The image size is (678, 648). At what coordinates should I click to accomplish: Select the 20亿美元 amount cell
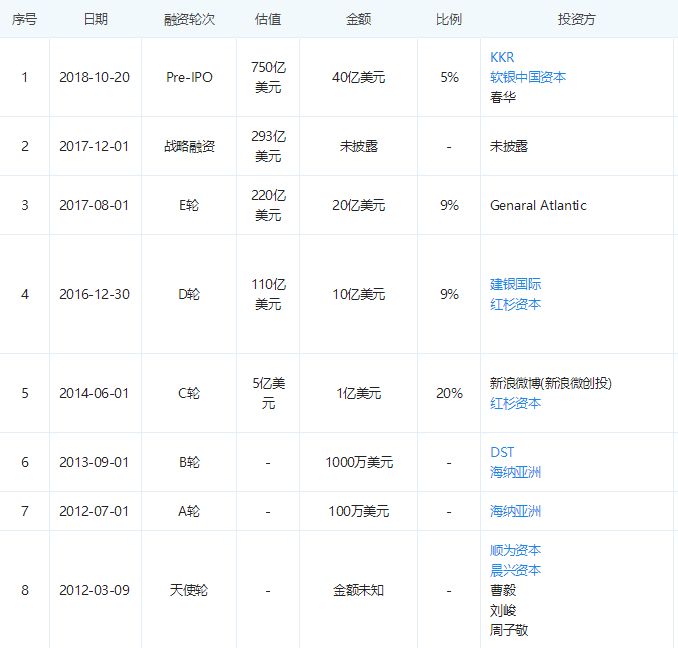[358, 205]
